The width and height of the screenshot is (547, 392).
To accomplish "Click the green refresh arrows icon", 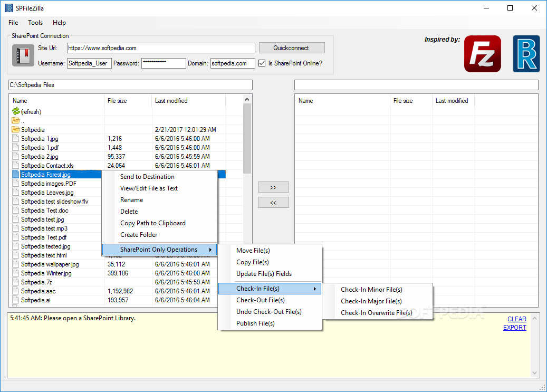I will pos(16,111).
